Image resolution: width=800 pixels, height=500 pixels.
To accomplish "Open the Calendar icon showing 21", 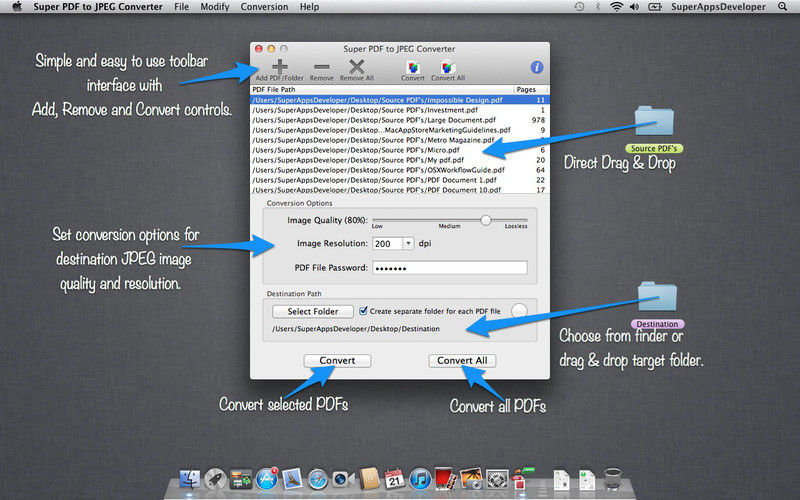I will 394,479.
